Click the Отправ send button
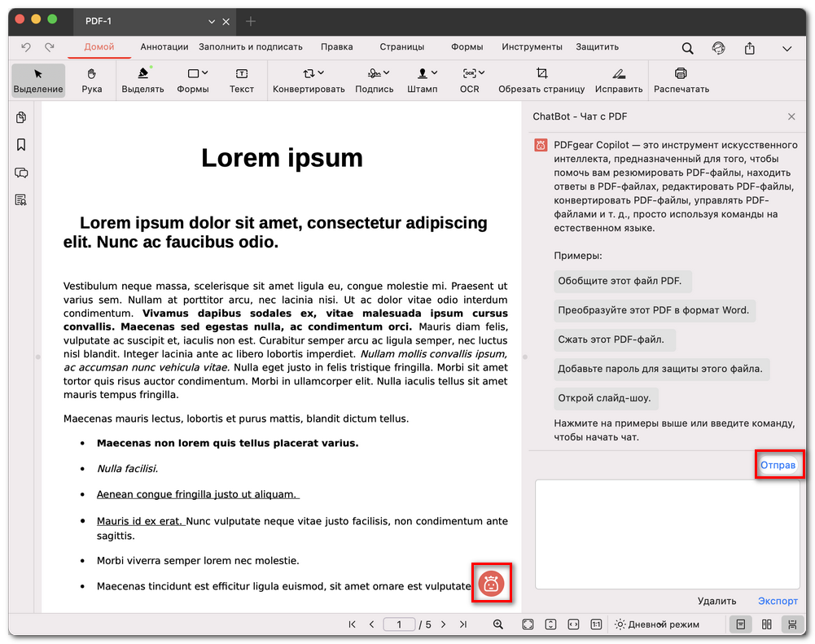Image resolution: width=815 pixels, height=644 pixels. (779, 465)
